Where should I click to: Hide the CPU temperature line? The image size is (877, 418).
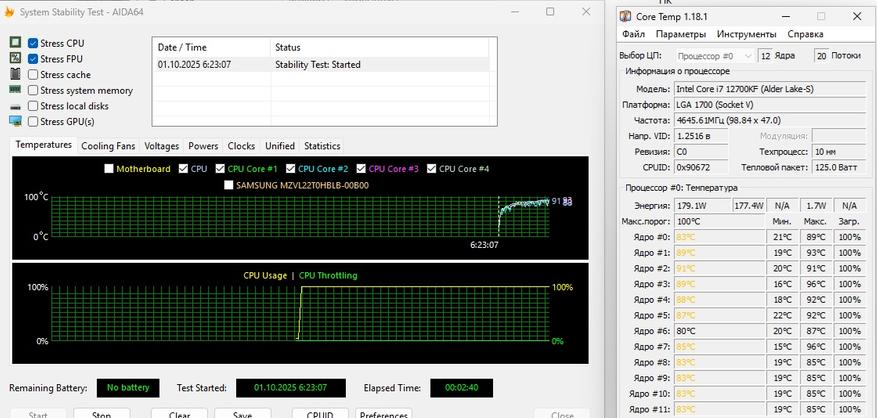click(x=183, y=168)
